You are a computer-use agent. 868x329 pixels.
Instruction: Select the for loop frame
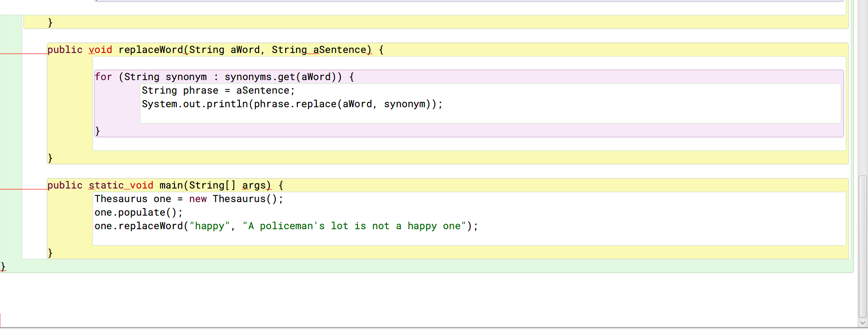(539, 77)
